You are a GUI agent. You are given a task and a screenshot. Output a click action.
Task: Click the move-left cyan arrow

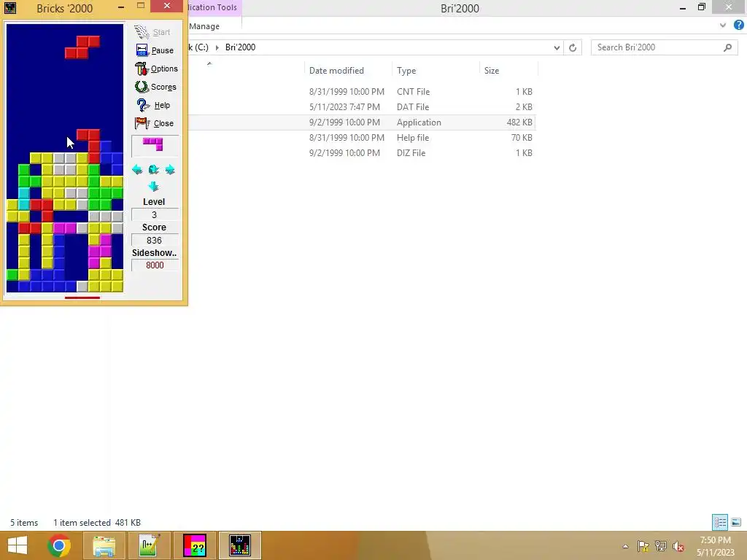[137, 169]
